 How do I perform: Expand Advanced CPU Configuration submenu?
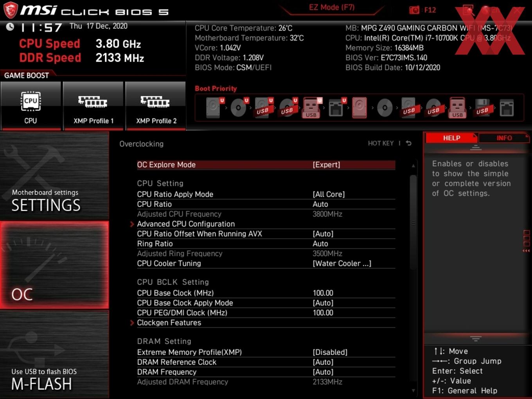click(x=186, y=224)
